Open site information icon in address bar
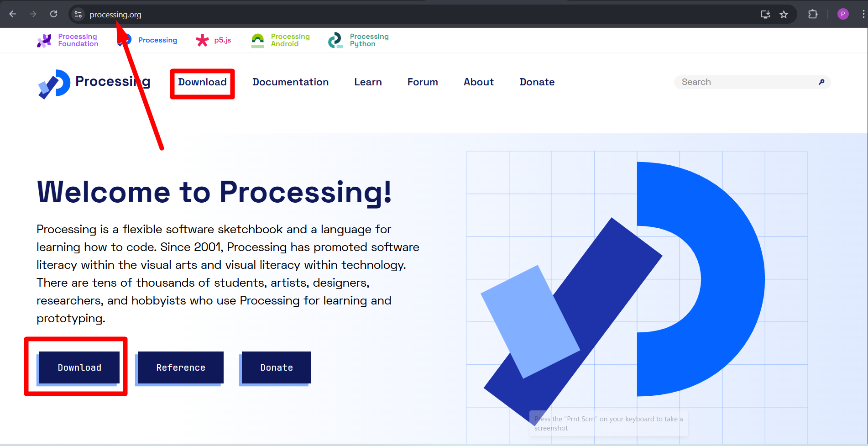 [x=78, y=15]
